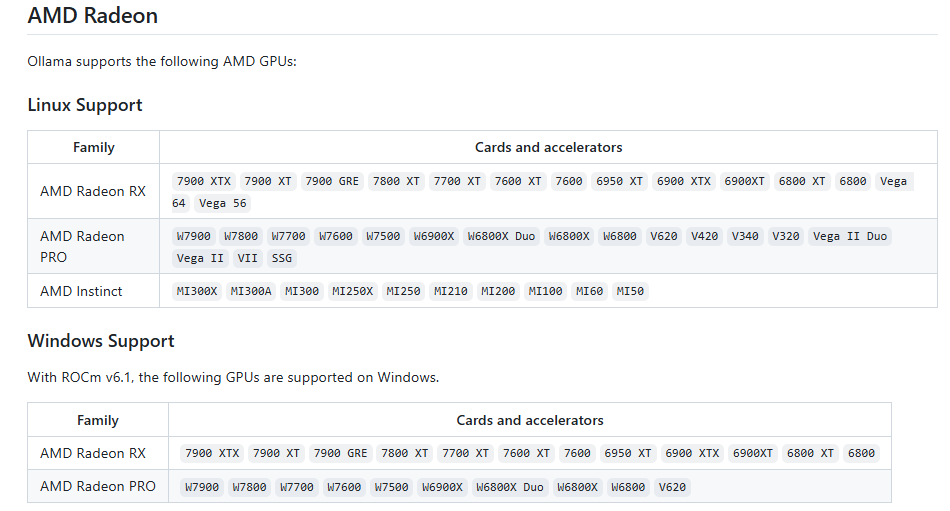Click the SSG card label
The image size is (950, 511).
click(x=282, y=258)
